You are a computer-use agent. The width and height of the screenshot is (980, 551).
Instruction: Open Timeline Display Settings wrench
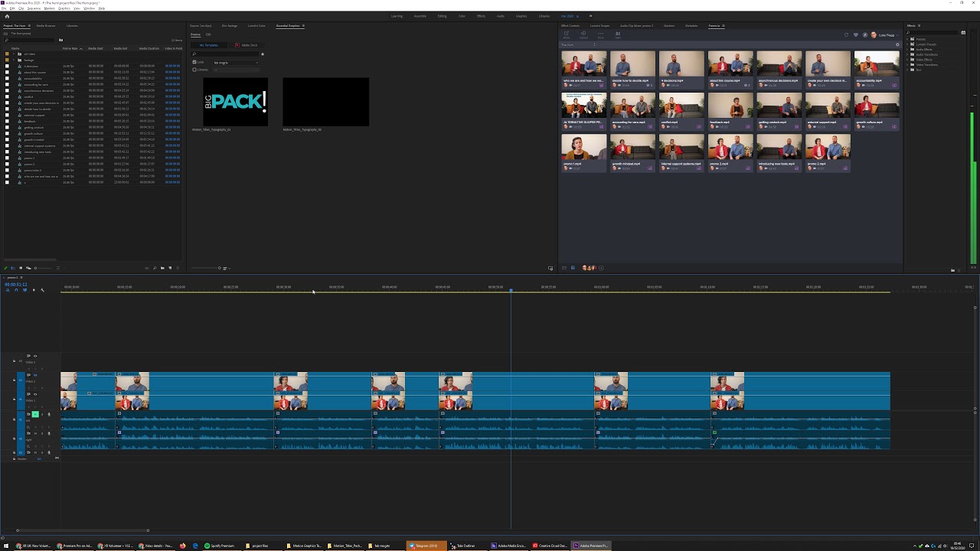tap(42, 290)
